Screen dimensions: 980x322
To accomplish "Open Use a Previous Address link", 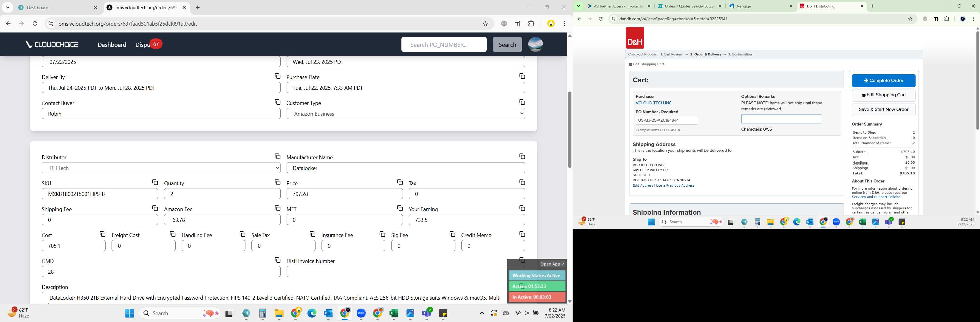I will tap(675, 185).
